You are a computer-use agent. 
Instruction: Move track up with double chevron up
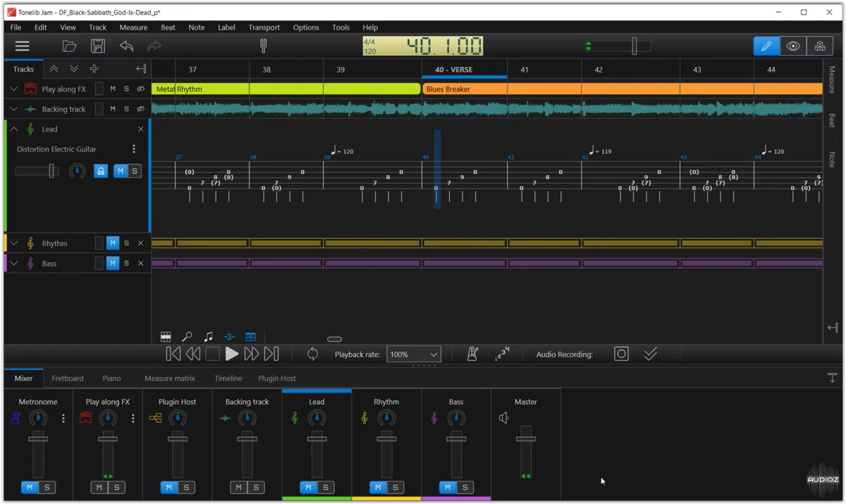54,69
